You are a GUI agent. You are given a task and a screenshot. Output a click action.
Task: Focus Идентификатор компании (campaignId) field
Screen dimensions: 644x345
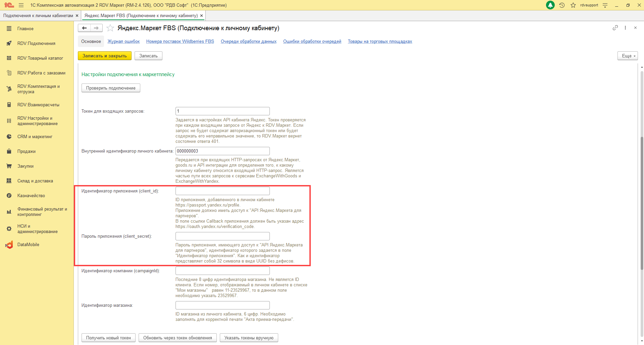click(x=222, y=271)
